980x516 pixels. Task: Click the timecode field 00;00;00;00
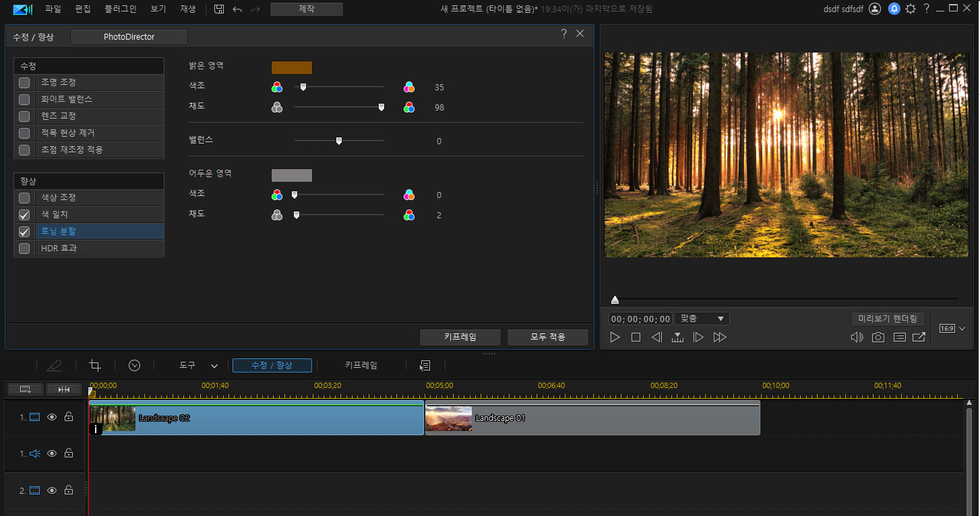[640, 319]
